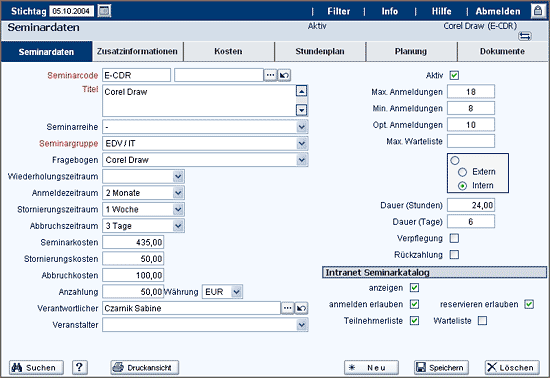Toggle the Teilnehmerliste checkbox
The width and height of the screenshot is (550, 378).
pyautogui.click(x=414, y=320)
